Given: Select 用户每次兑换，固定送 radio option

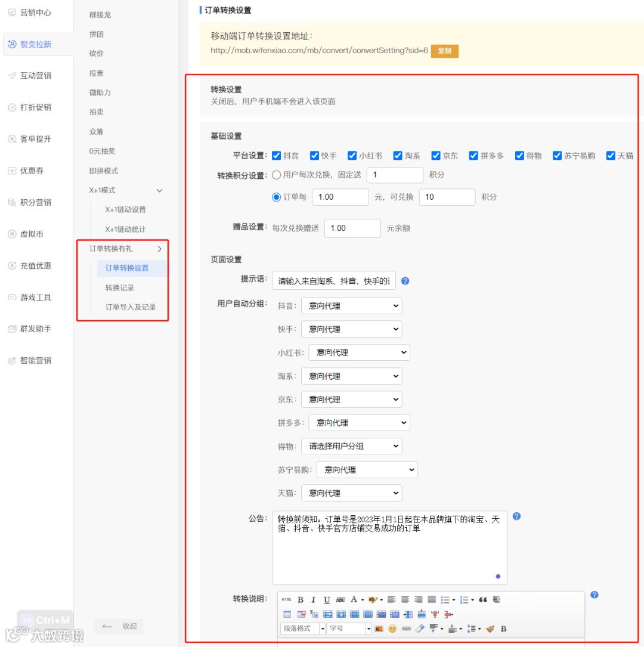Looking at the screenshot, I should [x=277, y=175].
